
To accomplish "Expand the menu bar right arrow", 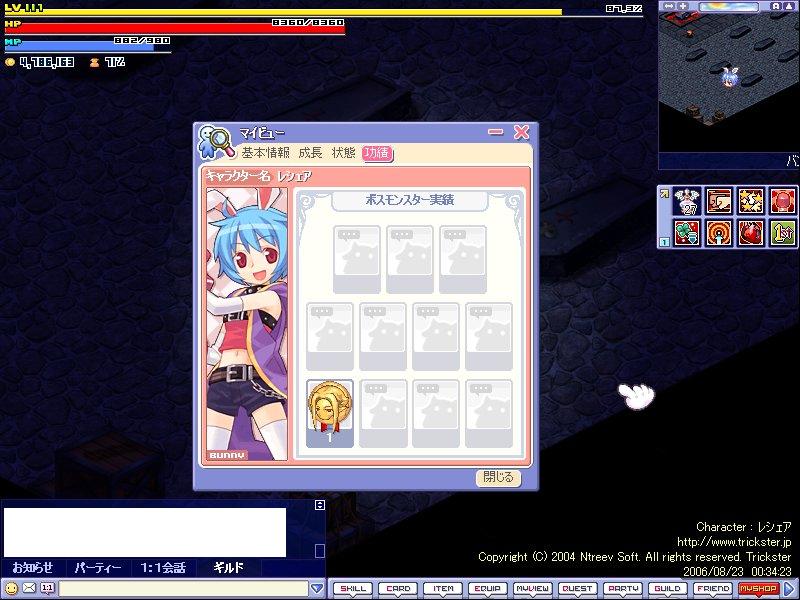I will pyautogui.click(x=790, y=589).
